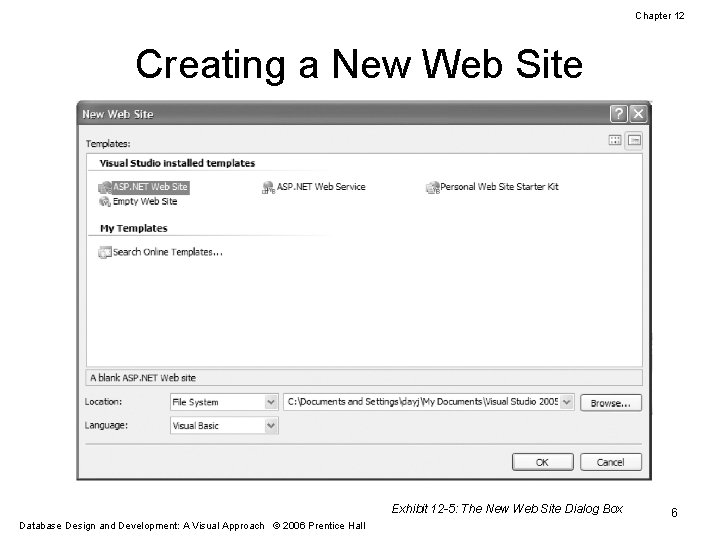
Task: Switch templates to small icons view
Action: [x=634, y=140]
